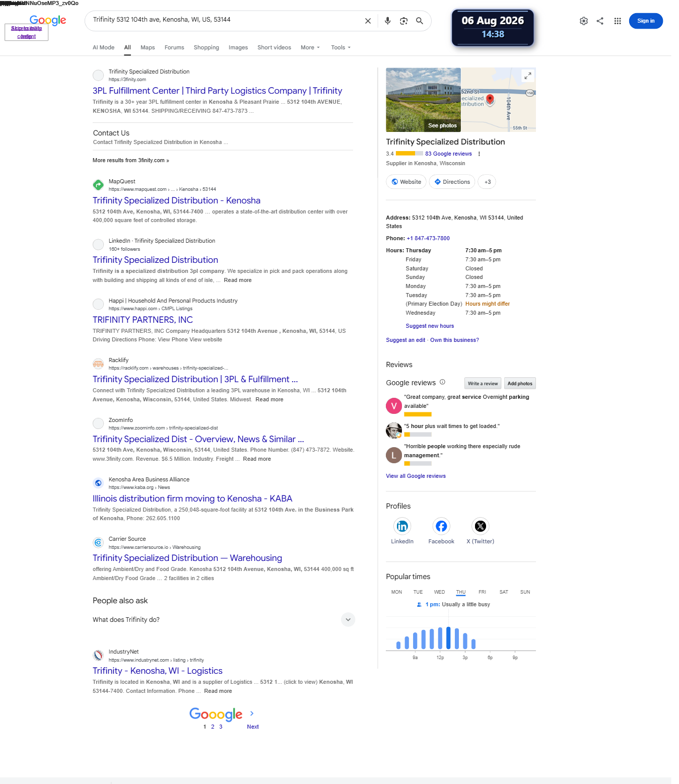Click the MapQuest favicon
Image resolution: width=679 pixels, height=784 pixels.
point(98,185)
